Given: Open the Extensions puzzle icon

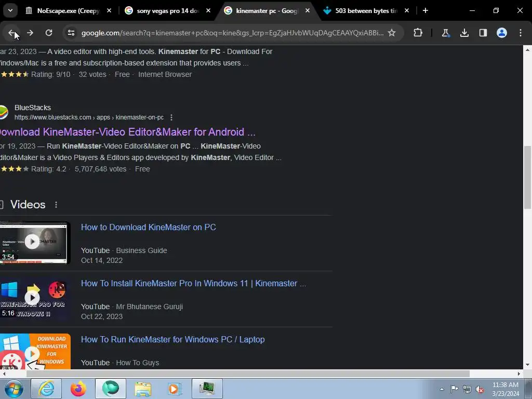Looking at the screenshot, I should pos(418,33).
